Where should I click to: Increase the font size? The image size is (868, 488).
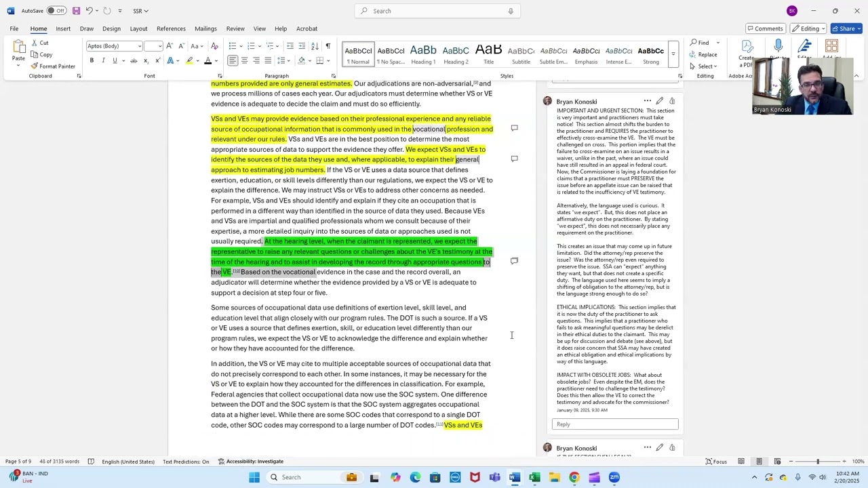coord(170,46)
